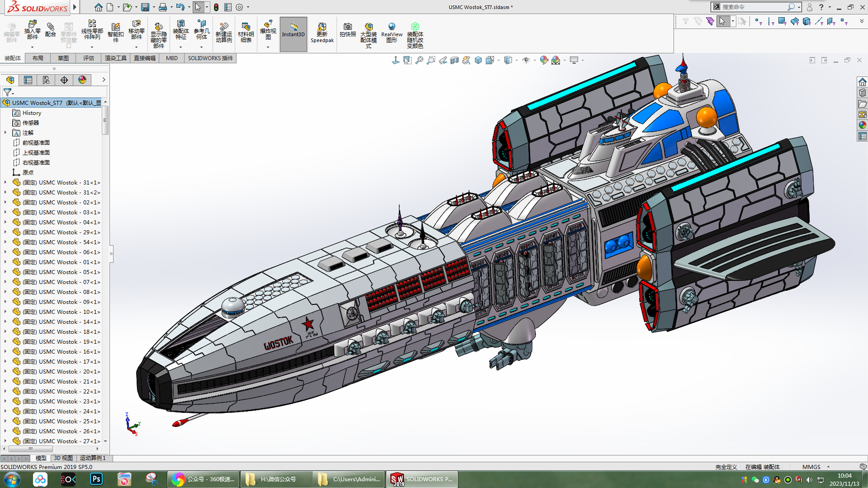Select the 配合 mate tool
868x488 pixels.
tap(51, 30)
